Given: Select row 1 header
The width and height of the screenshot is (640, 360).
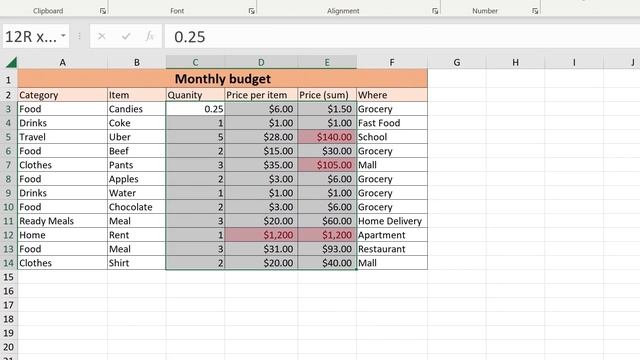Looking at the screenshot, I should (9, 79).
